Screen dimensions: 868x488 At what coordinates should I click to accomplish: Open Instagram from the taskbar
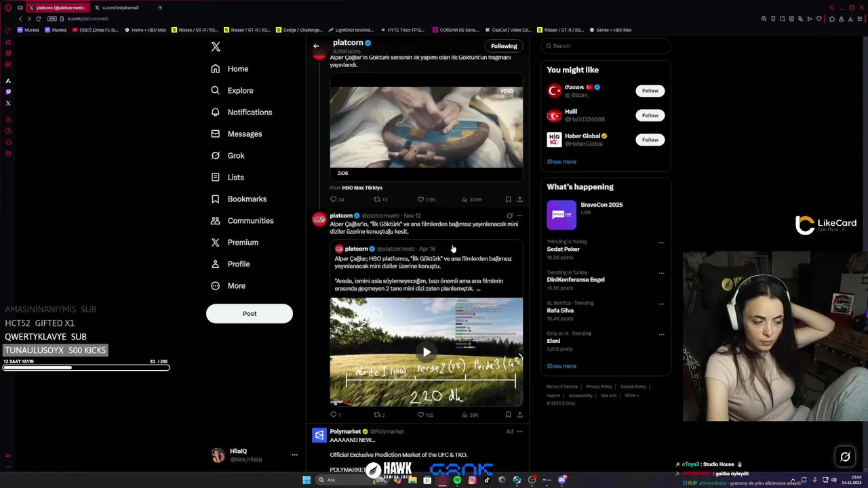click(472, 480)
